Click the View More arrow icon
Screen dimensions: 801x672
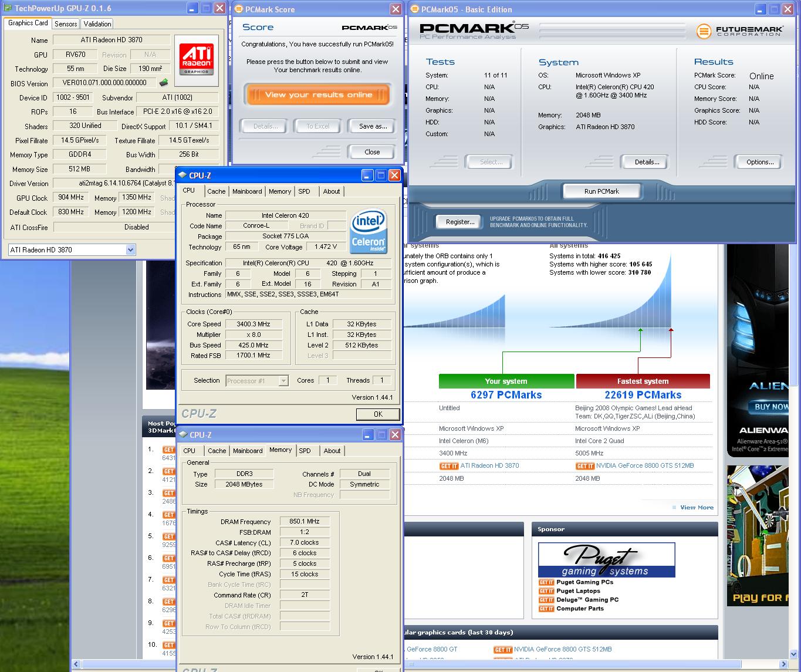click(675, 508)
